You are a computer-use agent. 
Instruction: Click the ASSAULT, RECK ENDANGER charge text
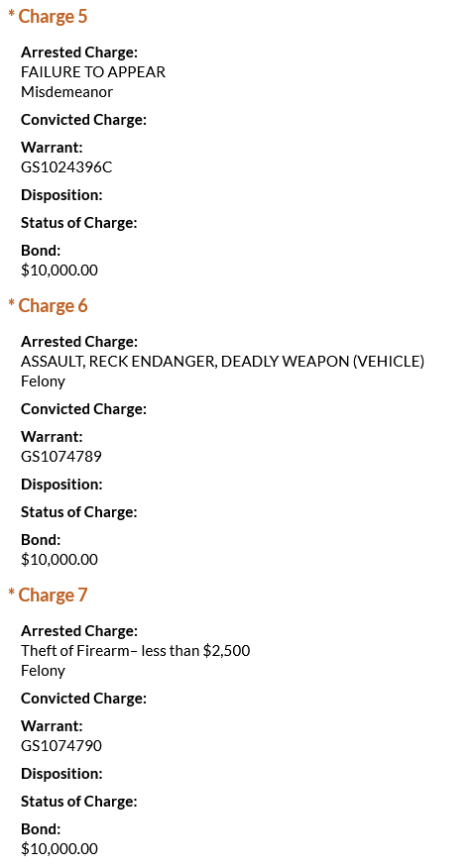click(x=223, y=362)
